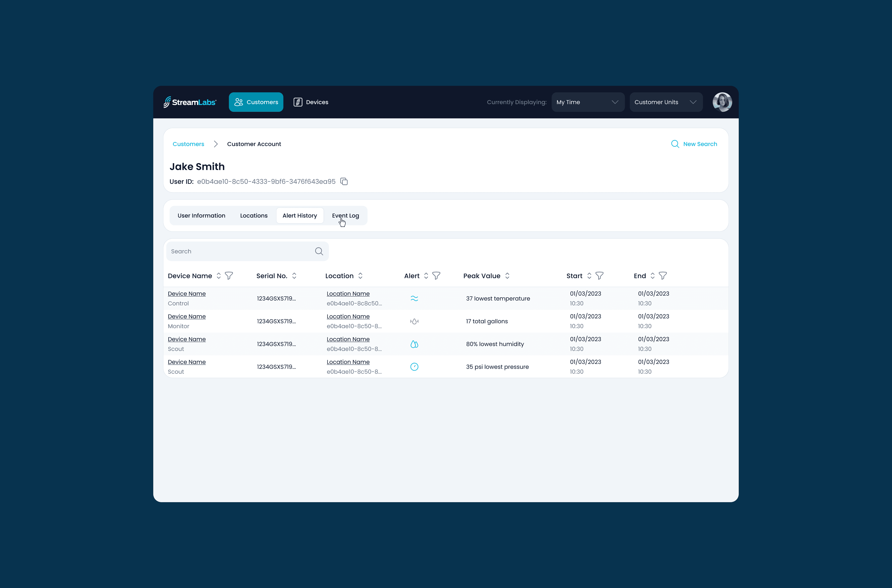
Task: Sort table by Peak Value column
Action: click(507, 276)
